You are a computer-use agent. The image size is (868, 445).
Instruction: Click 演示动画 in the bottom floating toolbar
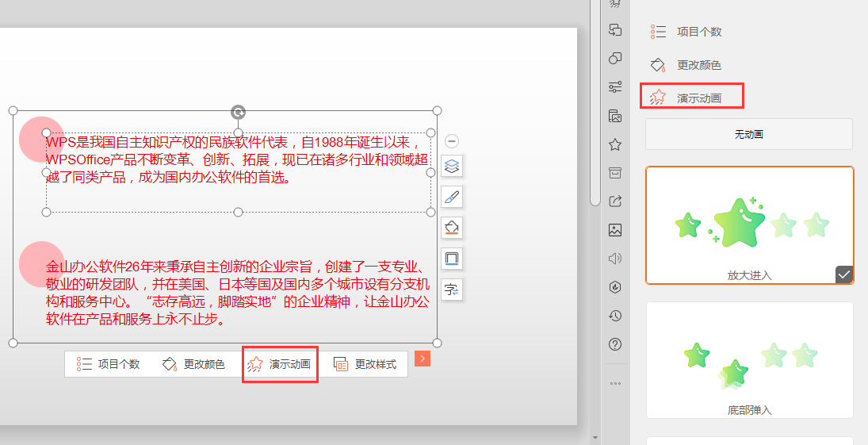pyautogui.click(x=280, y=364)
